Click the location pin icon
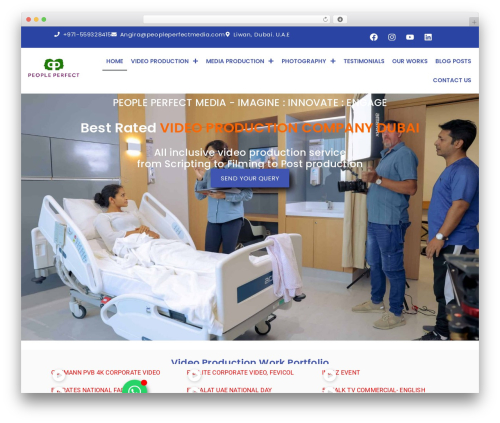The image size is (500, 423). pos(228,34)
